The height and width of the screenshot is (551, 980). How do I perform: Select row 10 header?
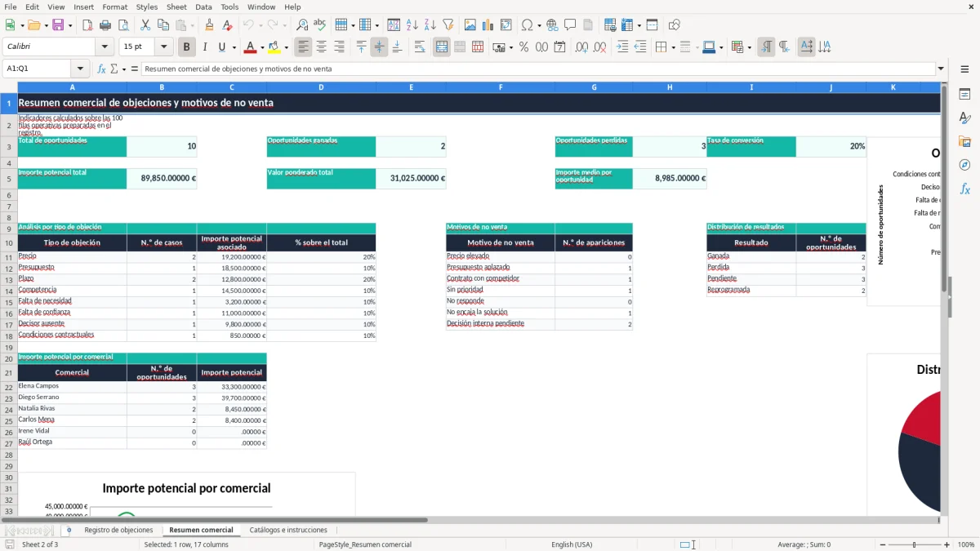[9, 242]
